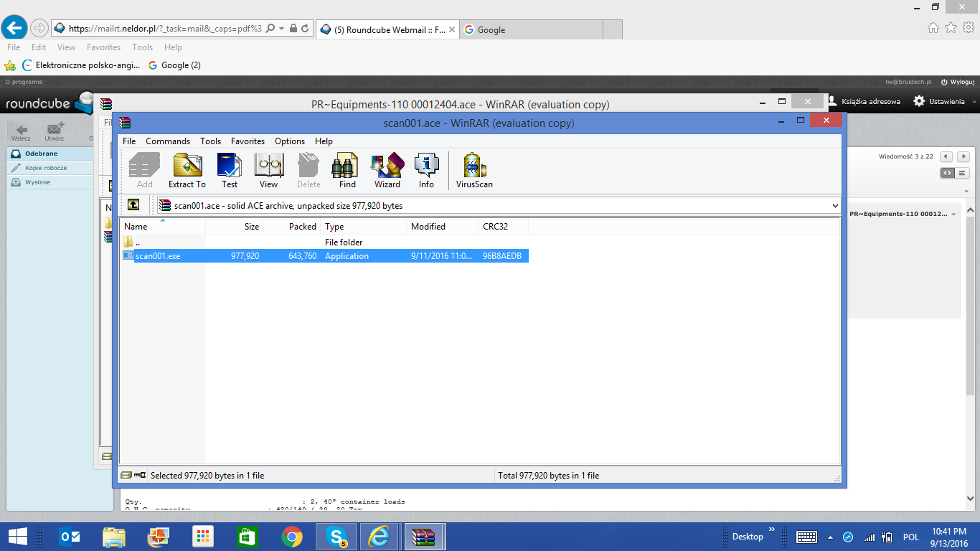This screenshot has width=980, height=551.
Task: Open the IE address bar dropdown arrow
Action: (x=282, y=29)
